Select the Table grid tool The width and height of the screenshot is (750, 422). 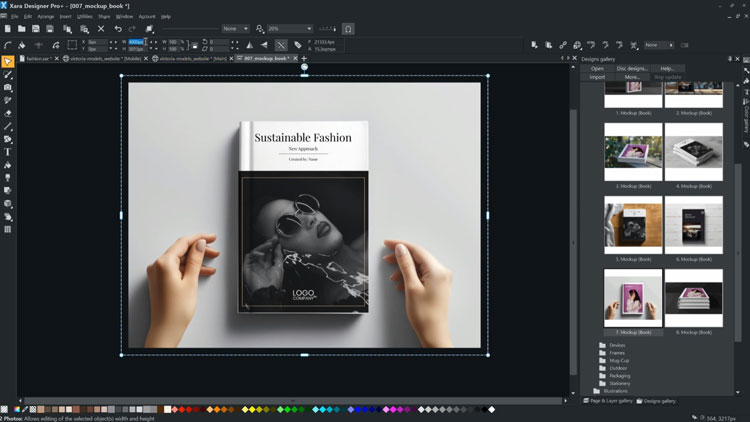coord(8,230)
